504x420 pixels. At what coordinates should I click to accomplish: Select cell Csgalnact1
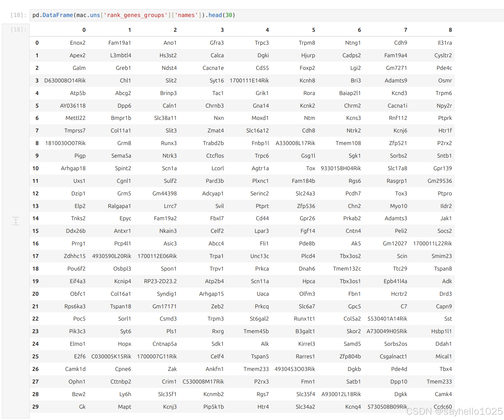[393, 356]
